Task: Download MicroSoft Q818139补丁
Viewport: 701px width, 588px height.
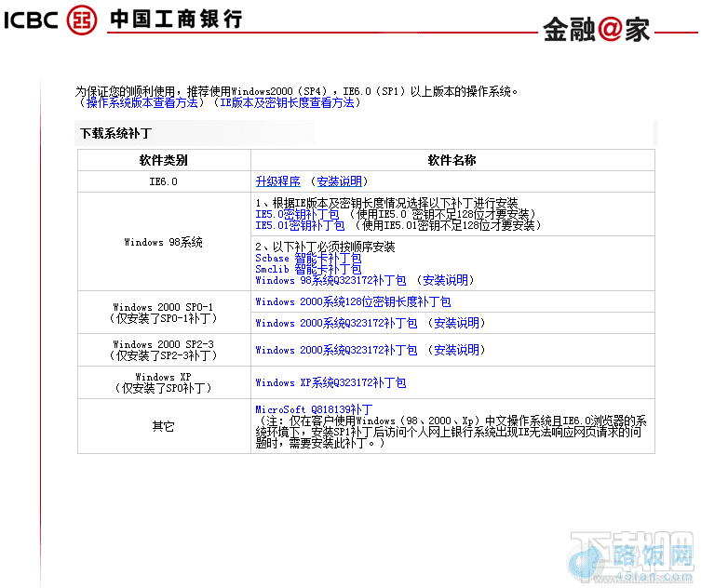Action: pyautogui.click(x=315, y=409)
